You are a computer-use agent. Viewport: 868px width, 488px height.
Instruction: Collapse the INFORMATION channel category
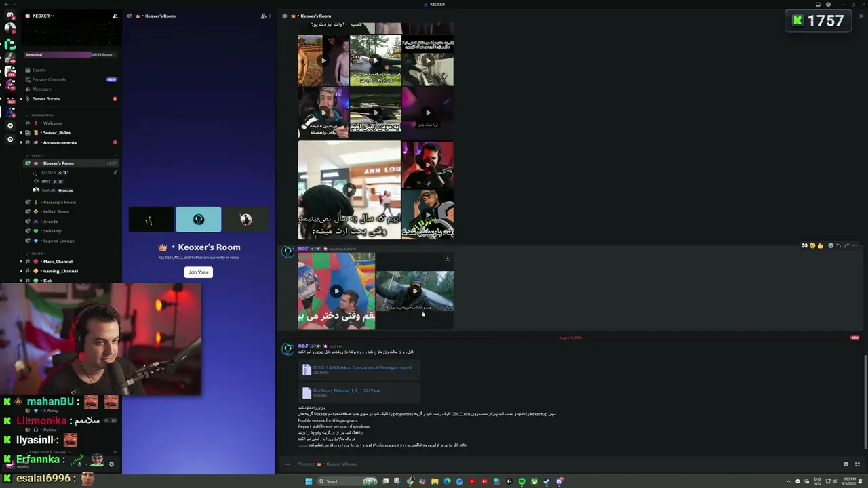pyautogui.click(x=41, y=115)
